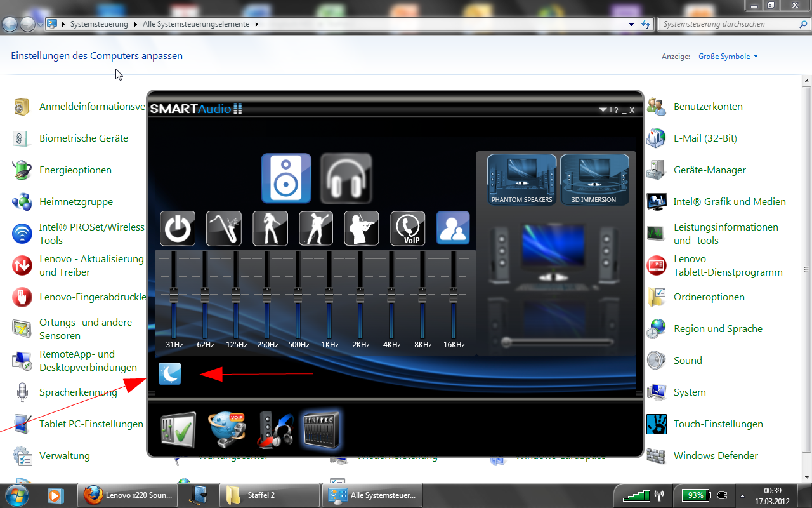
Task: Expand the address bar history dropdown
Action: point(631,24)
